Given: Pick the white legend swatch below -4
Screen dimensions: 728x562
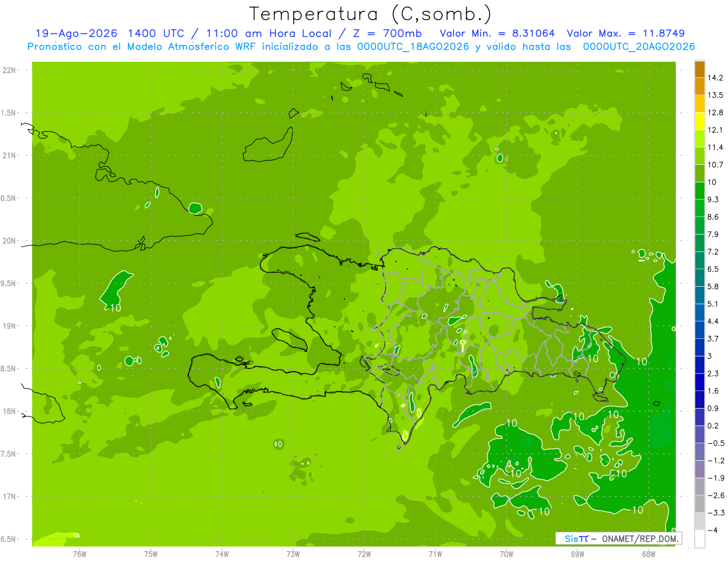Looking at the screenshot, I should pos(699,538).
